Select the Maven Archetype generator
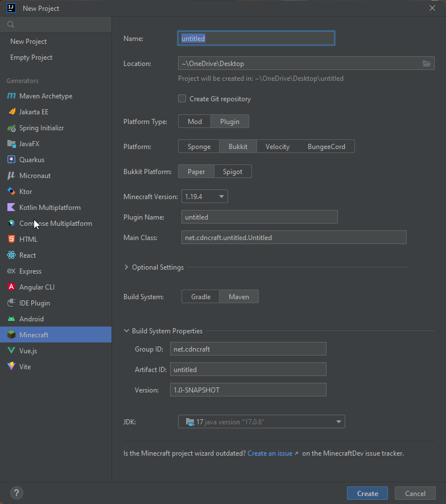 47,96
